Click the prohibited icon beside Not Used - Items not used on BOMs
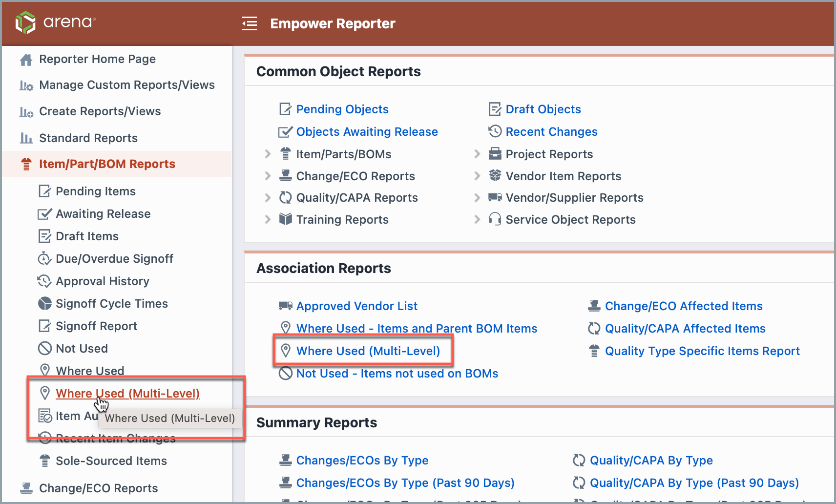 (x=285, y=373)
